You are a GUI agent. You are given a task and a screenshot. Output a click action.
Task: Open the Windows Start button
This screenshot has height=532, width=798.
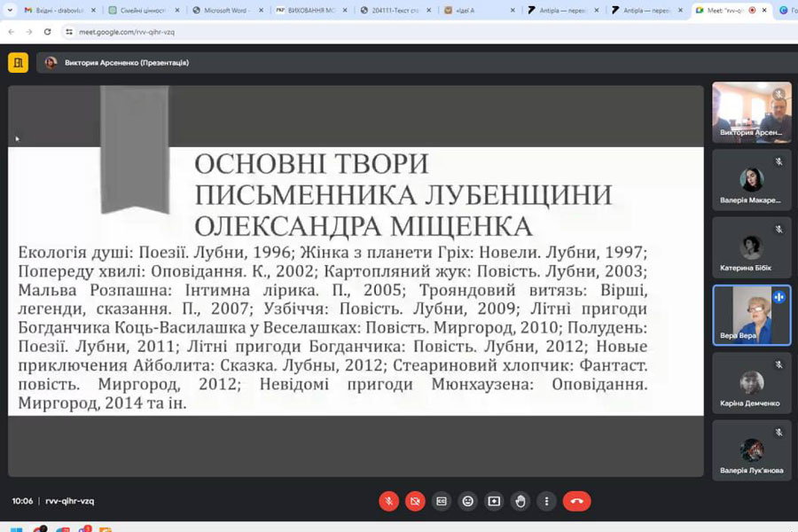(16, 529)
